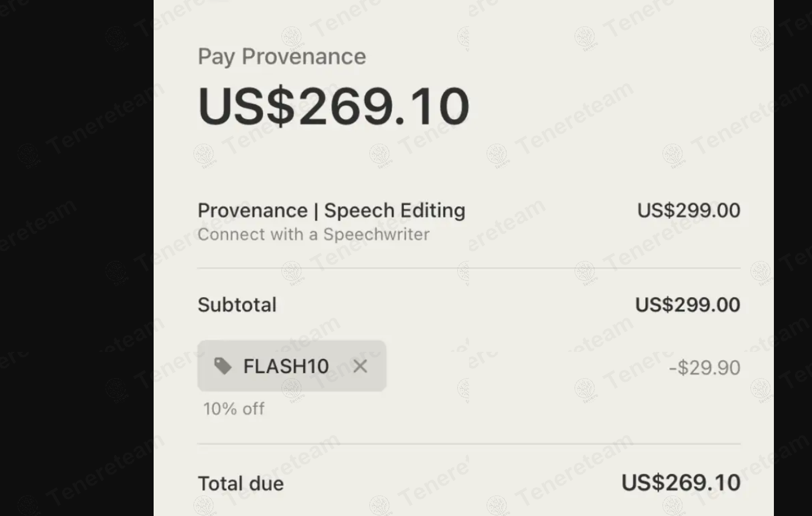The height and width of the screenshot is (516, 812).
Task: Click the watermark emblem overlapping FLASH10 chip bottom
Action: click(291, 388)
